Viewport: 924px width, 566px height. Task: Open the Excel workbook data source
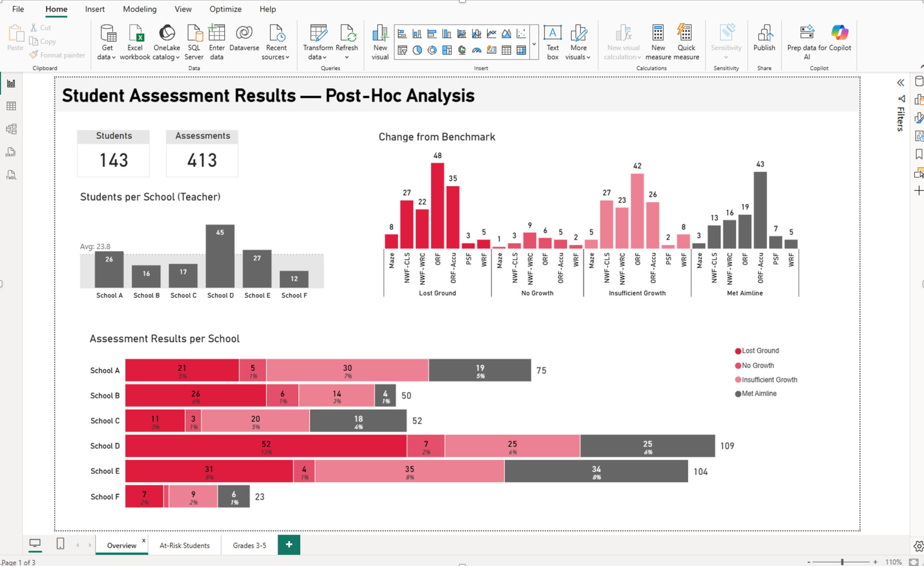(135, 42)
